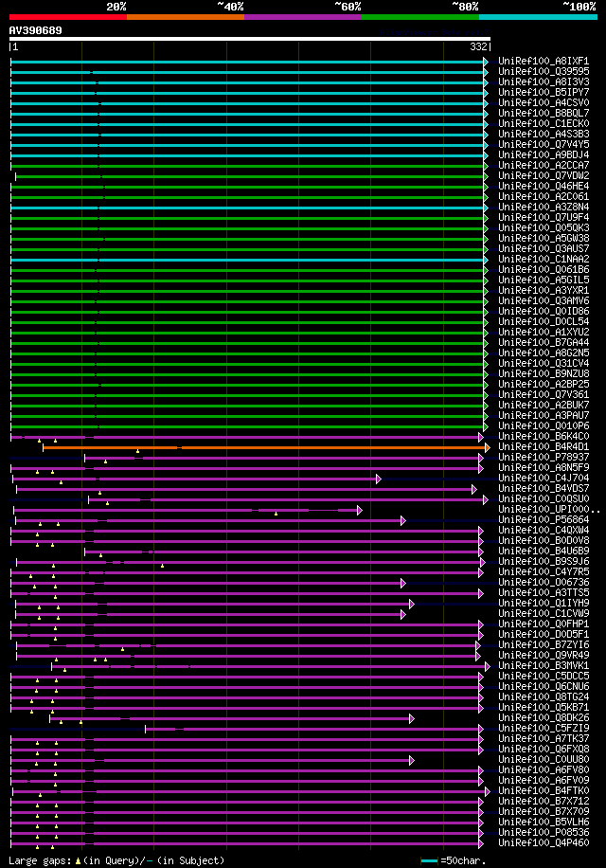Select the query name AV390689
This screenshot has width=606, height=868.
(35, 30)
